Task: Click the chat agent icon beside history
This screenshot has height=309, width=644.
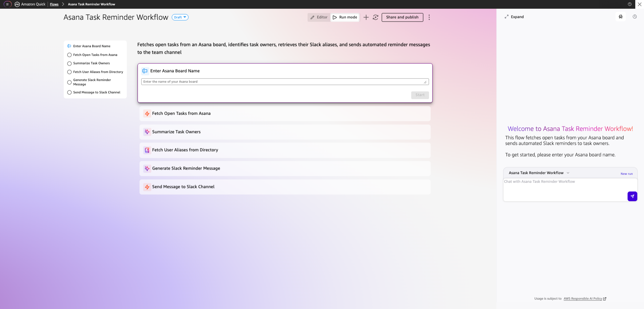Action: pos(621,17)
